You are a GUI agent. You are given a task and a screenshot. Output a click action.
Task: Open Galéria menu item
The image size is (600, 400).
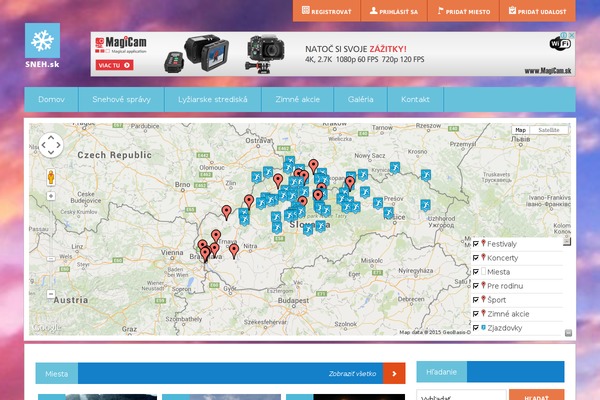(360, 100)
